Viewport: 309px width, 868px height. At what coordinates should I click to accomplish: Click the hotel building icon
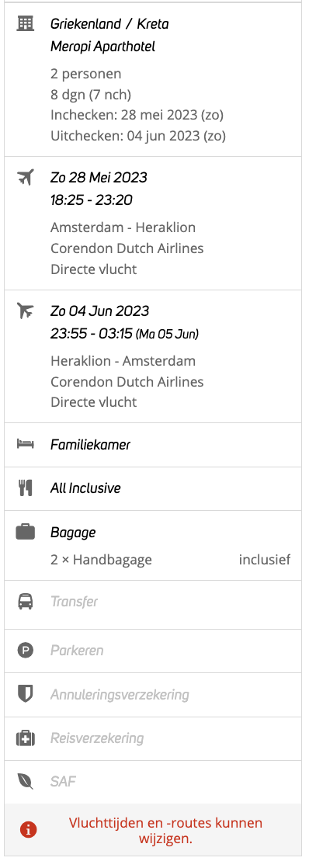coord(26,23)
